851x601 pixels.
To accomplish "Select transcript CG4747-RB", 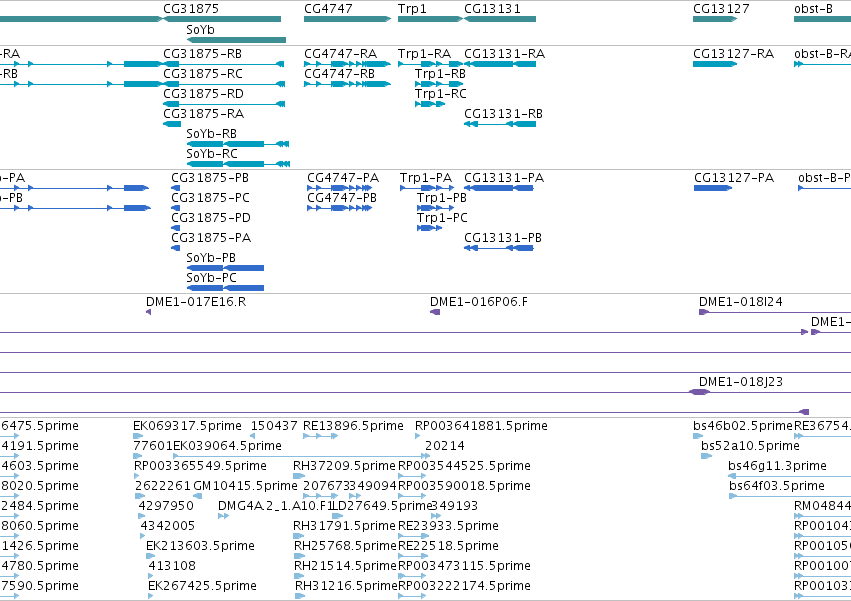I will coord(347,84).
